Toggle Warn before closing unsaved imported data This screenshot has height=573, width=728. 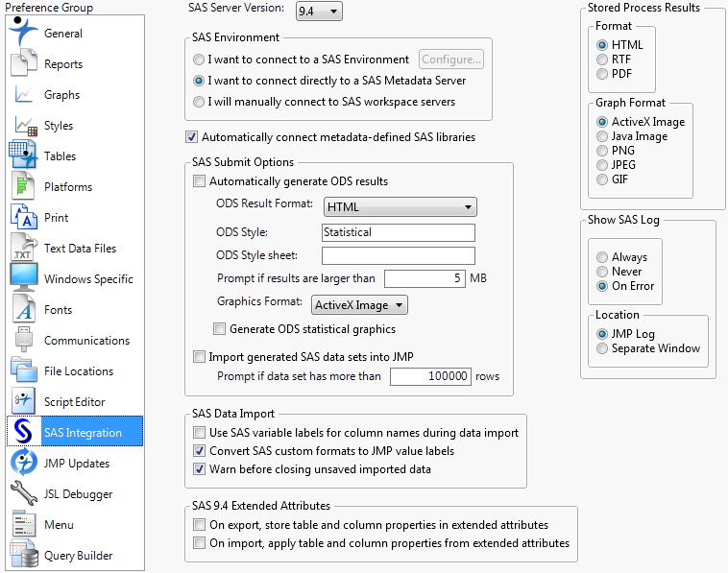pyautogui.click(x=199, y=469)
